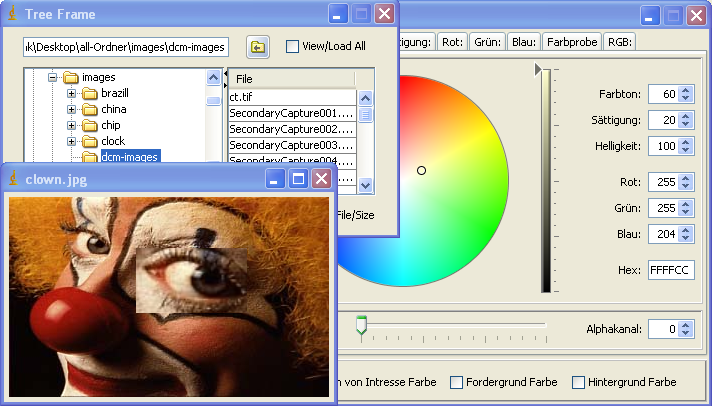Click the brightness slider triangle handle
This screenshot has width=712, height=406.
click(538, 69)
